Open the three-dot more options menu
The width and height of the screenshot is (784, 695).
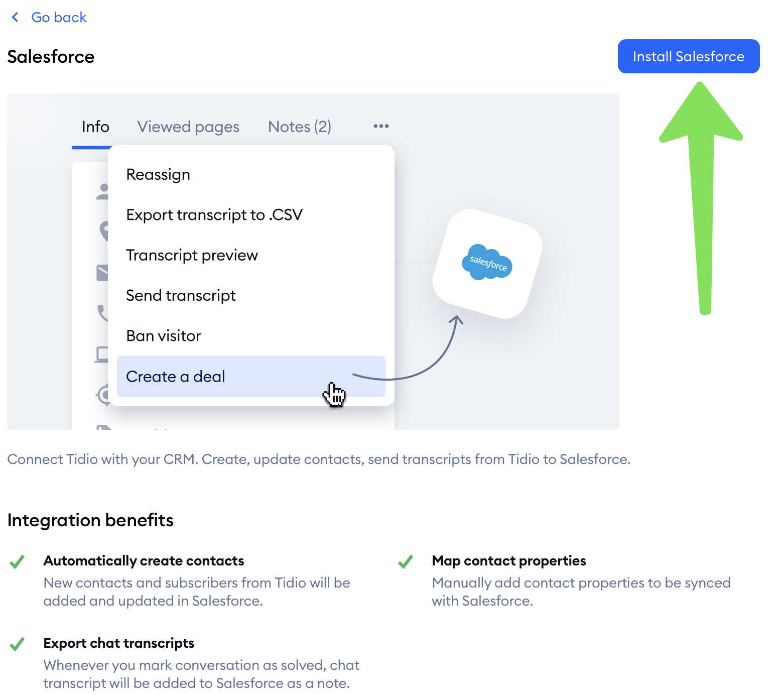click(x=381, y=126)
